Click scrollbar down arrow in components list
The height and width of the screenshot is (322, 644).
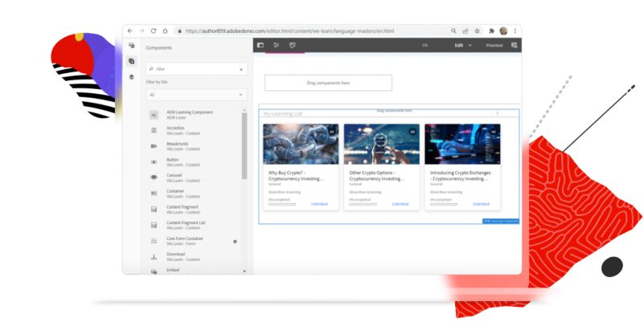tap(244, 271)
